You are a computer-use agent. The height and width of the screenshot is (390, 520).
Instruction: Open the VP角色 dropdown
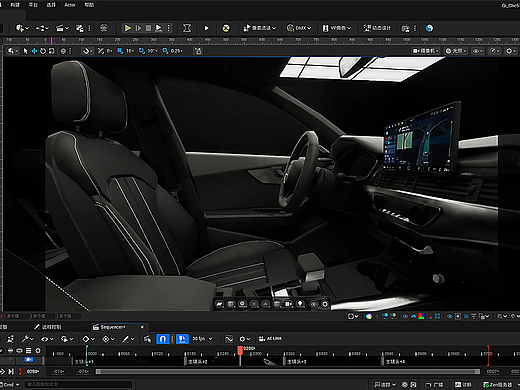coord(337,28)
